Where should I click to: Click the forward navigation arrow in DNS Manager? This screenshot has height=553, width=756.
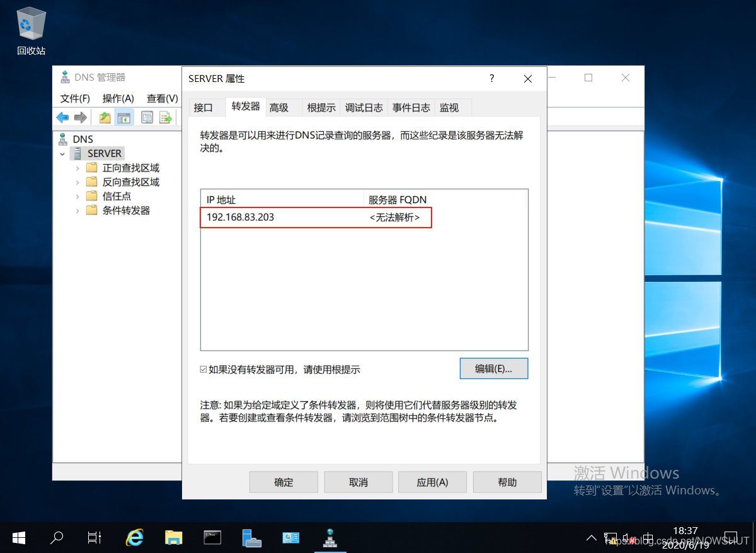pos(80,117)
